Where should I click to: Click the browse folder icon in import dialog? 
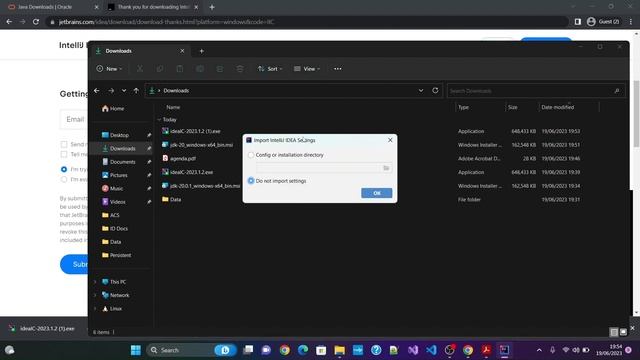[386, 168]
